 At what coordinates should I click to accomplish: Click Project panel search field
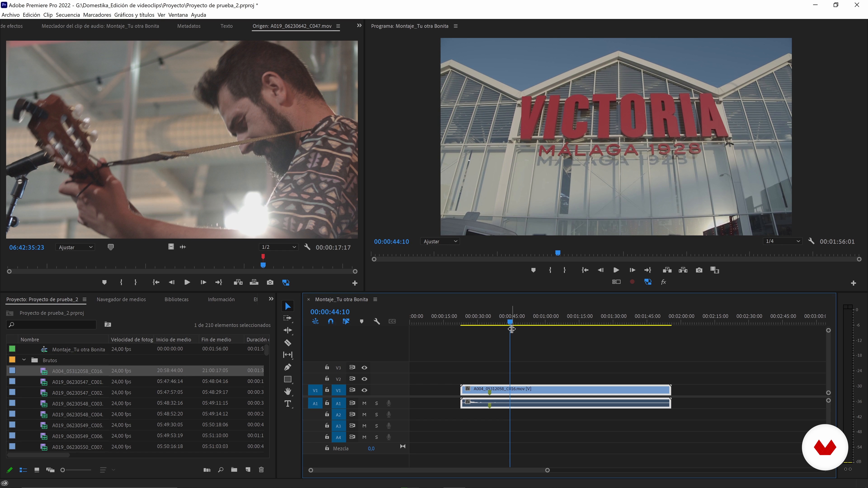(52, 325)
